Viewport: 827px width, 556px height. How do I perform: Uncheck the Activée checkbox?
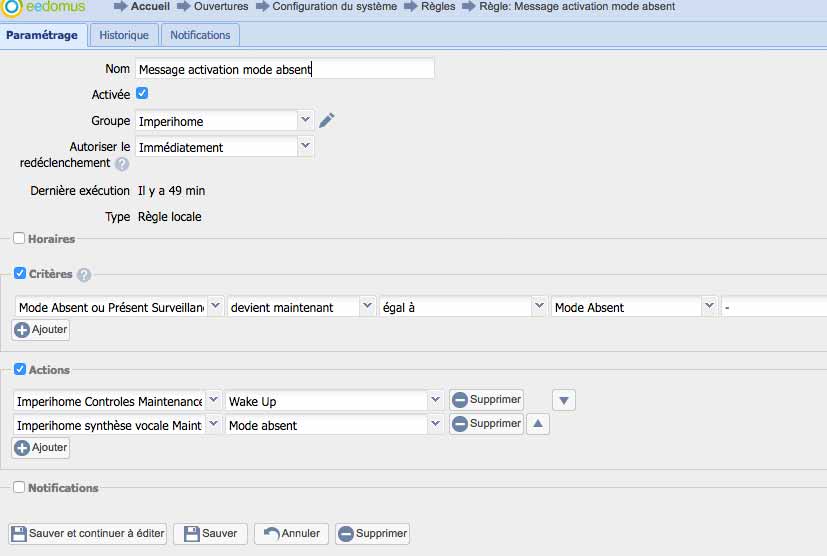pos(142,94)
